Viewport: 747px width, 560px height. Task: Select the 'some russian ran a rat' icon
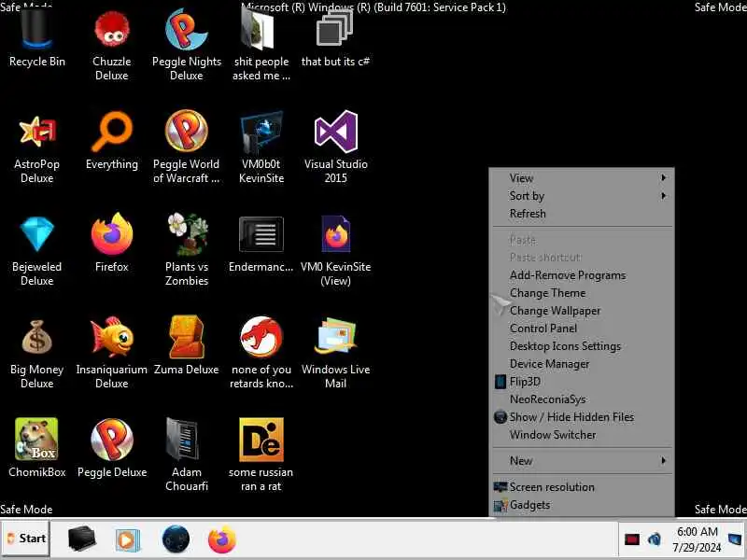[x=261, y=455]
